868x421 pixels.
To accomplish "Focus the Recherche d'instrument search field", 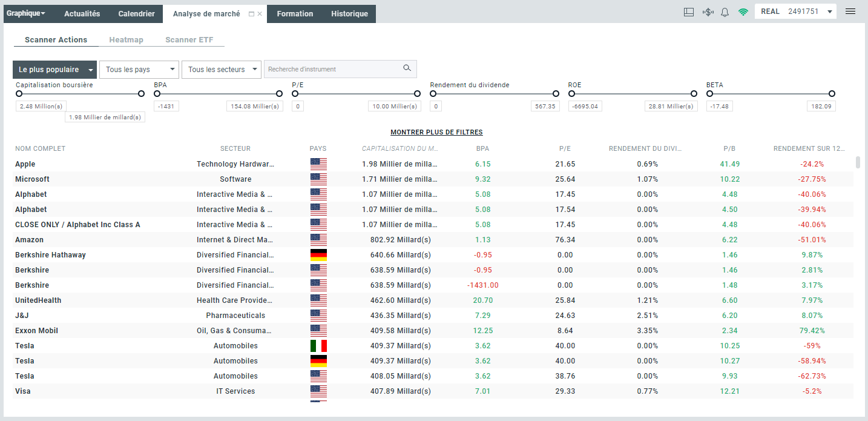I will 333,69.
